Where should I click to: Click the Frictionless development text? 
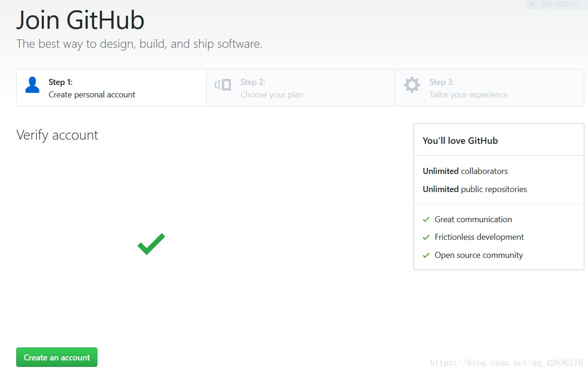coord(479,237)
